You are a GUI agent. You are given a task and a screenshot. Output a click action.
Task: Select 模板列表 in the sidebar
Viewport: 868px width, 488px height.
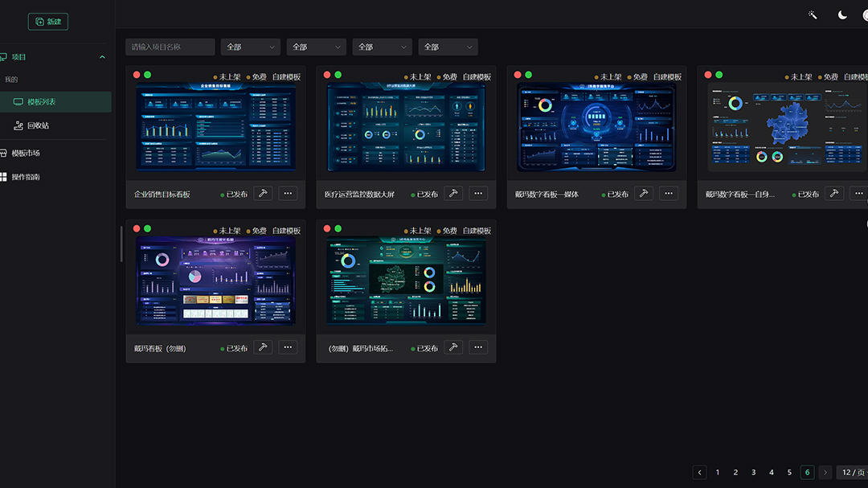41,102
